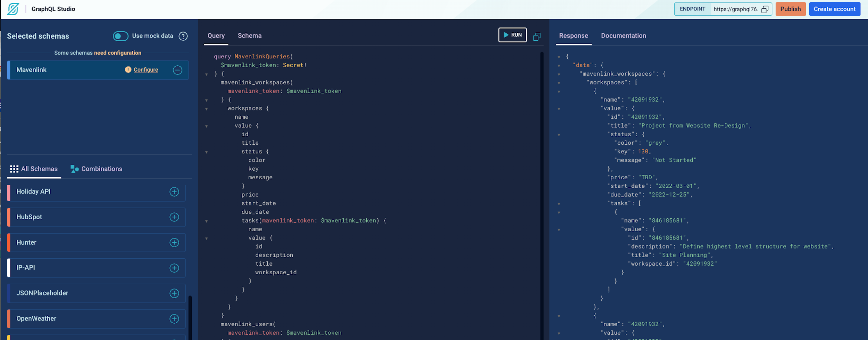Screen dimensions: 868x340
Task: Click 'workspace_id' field in the query
Action: [276, 272]
